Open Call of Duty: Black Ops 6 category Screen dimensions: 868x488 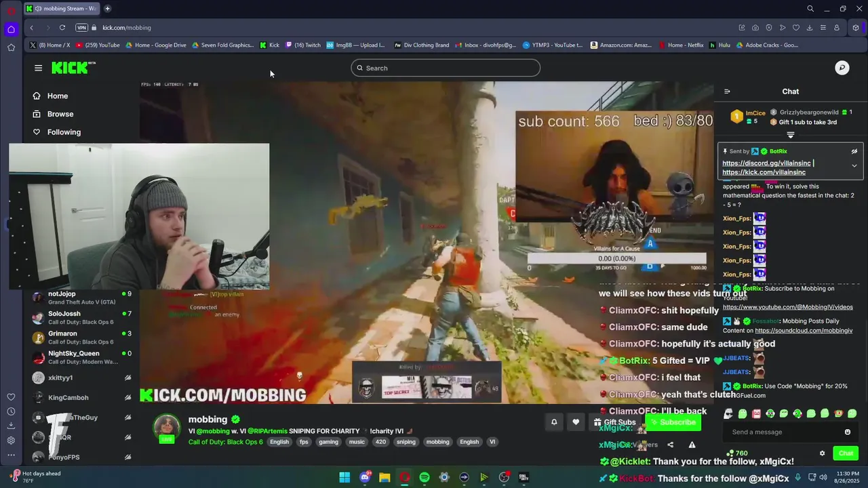pos(225,442)
